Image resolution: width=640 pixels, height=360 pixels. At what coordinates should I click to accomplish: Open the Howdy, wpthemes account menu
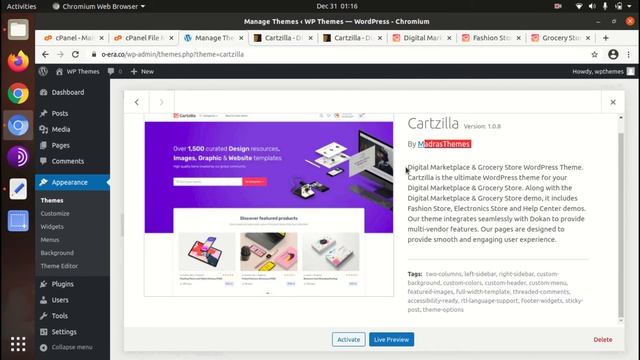click(x=603, y=71)
